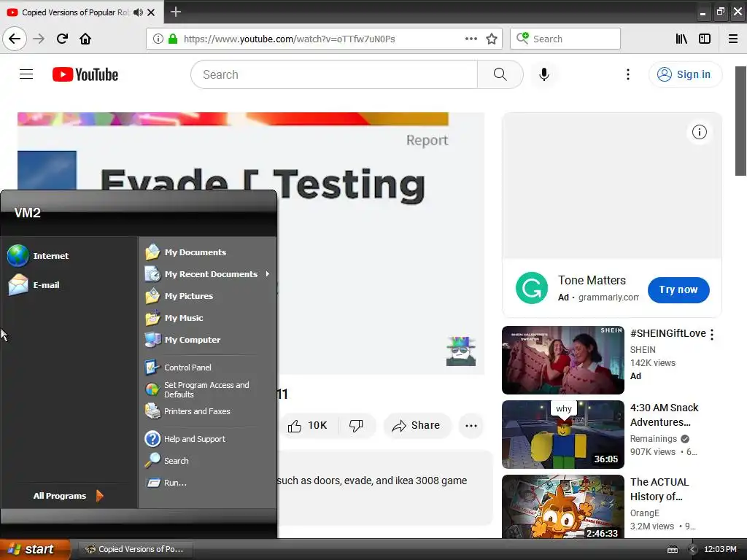
Task: Open YouTube settings three-dot menu
Action: pyautogui.click(x=628, y=74)
